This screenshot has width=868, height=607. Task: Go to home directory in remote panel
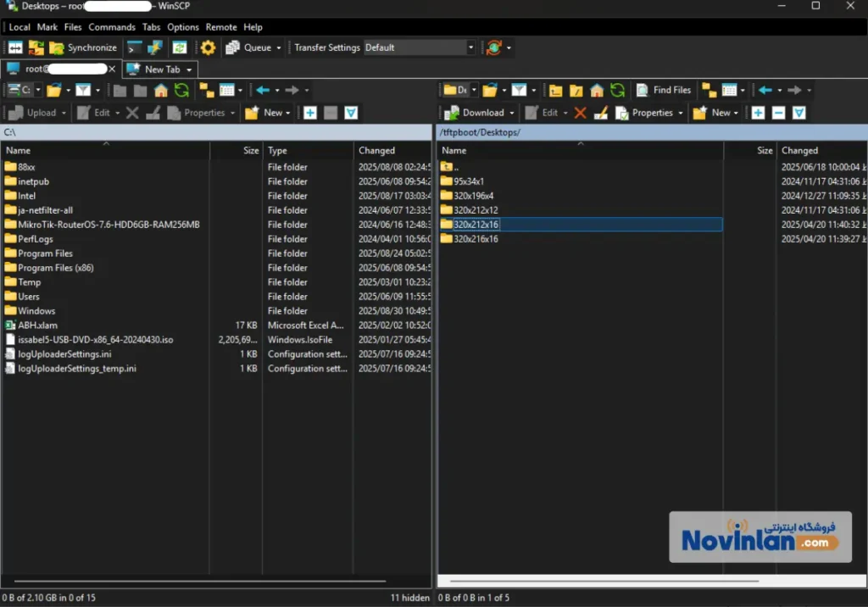point(597,89)
